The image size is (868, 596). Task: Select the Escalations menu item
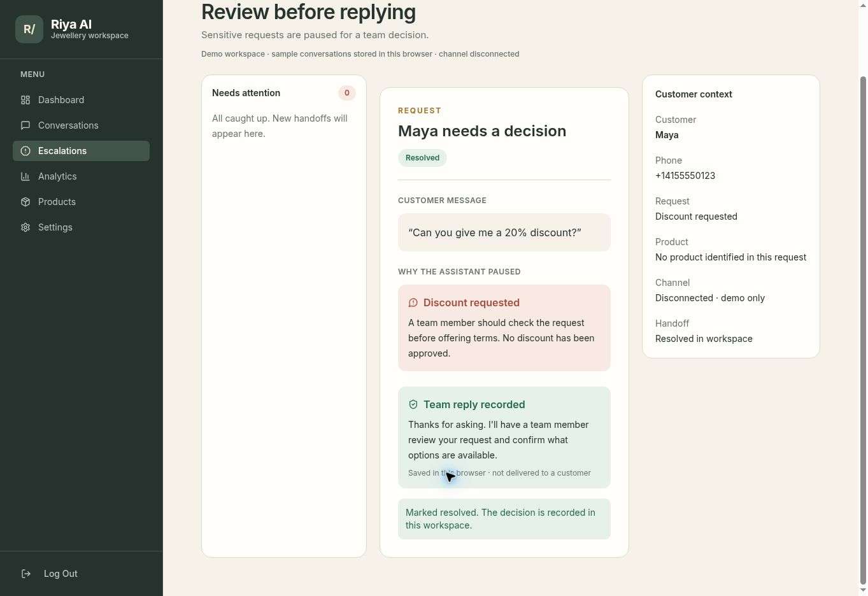(81, 151)
